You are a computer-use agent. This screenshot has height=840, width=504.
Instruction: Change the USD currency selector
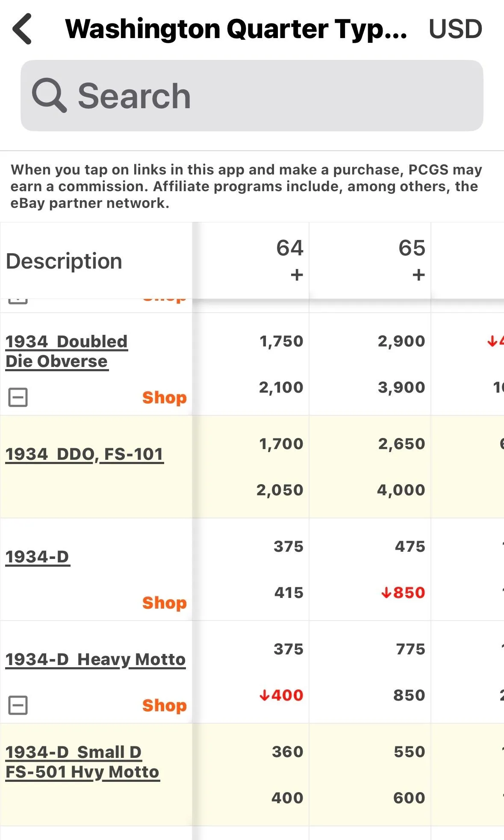point(455,29)
